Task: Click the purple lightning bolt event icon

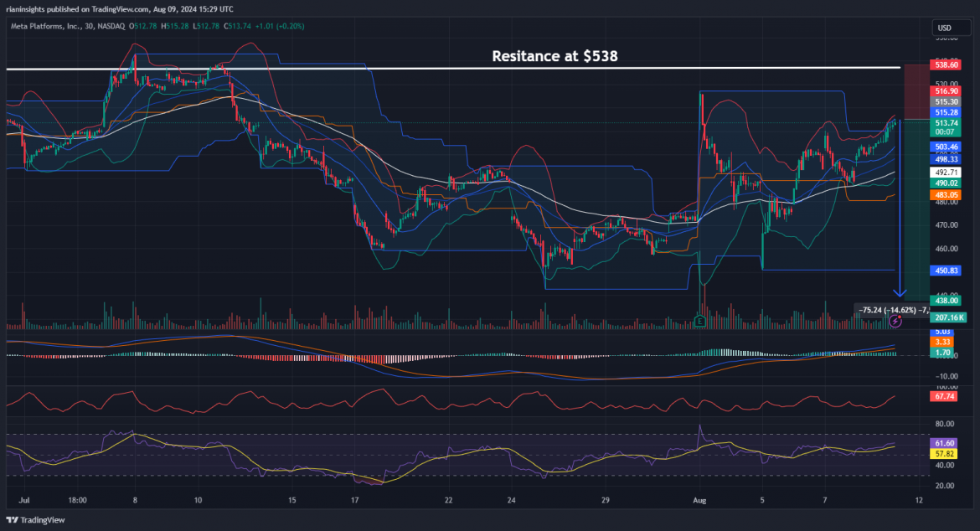Action: tap(895, 320)
